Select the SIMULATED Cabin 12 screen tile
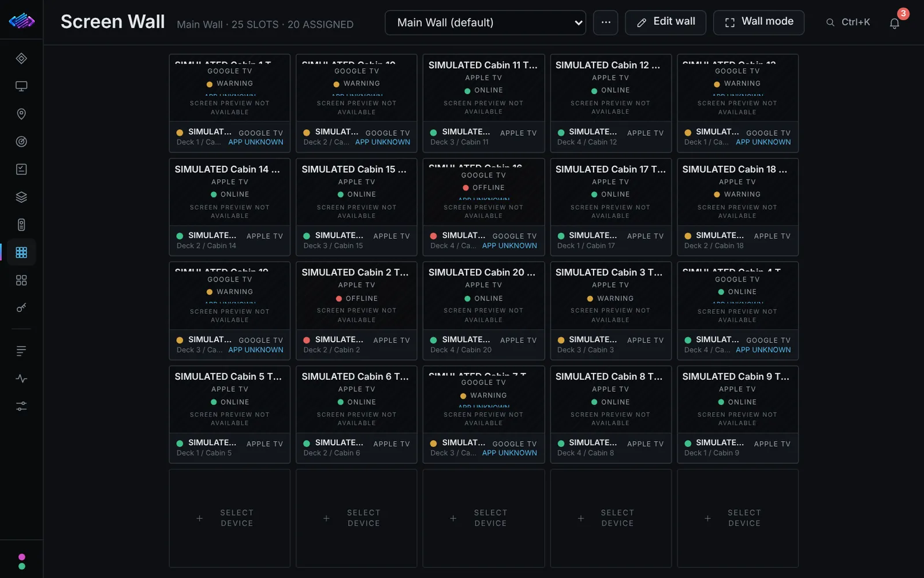Screen dimensions: 924x578 point(610,103)
